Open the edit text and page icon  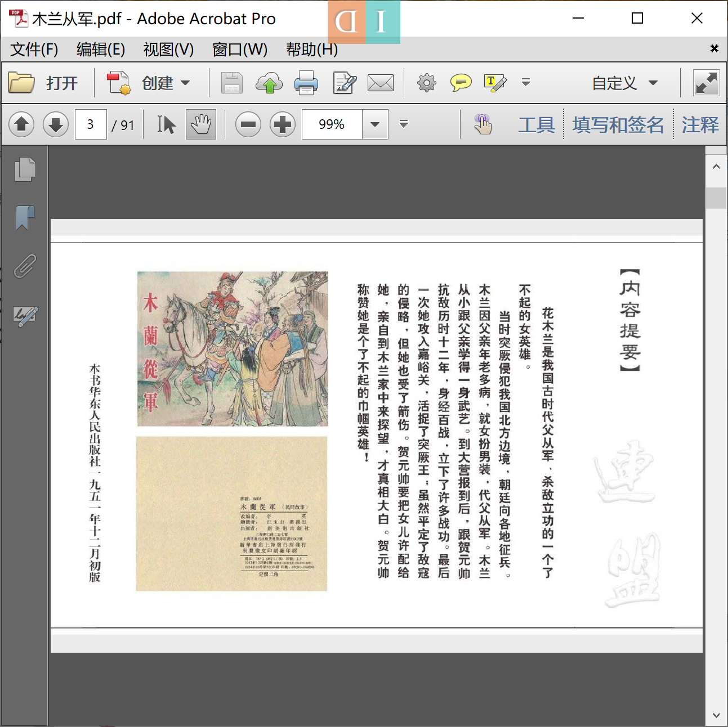(x=345, y=83)
